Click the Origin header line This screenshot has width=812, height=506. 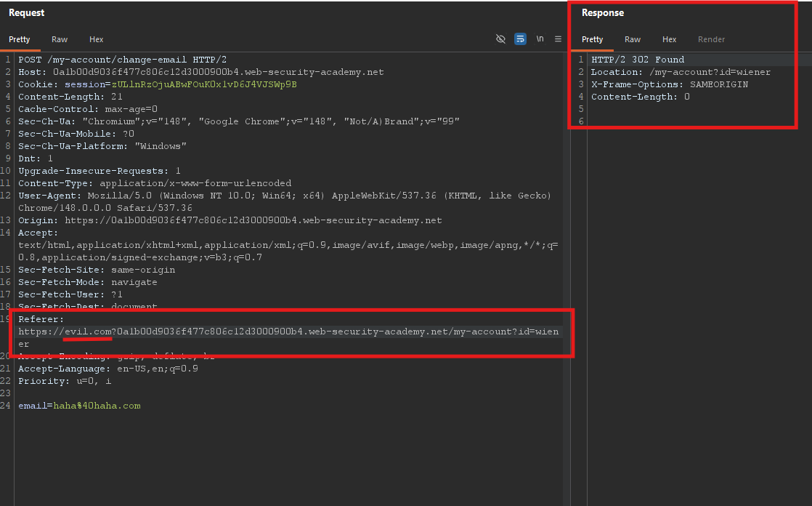click(230, 220)
